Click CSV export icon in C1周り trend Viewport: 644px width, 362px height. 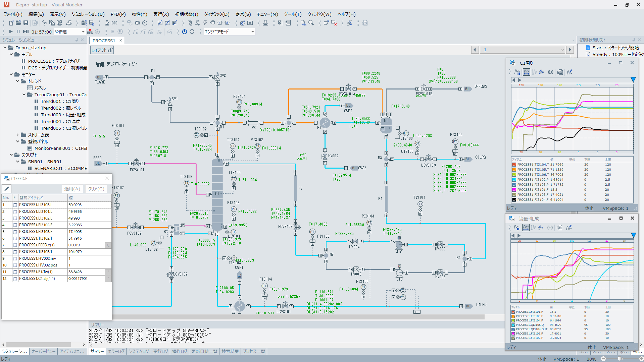pos(560,72)
